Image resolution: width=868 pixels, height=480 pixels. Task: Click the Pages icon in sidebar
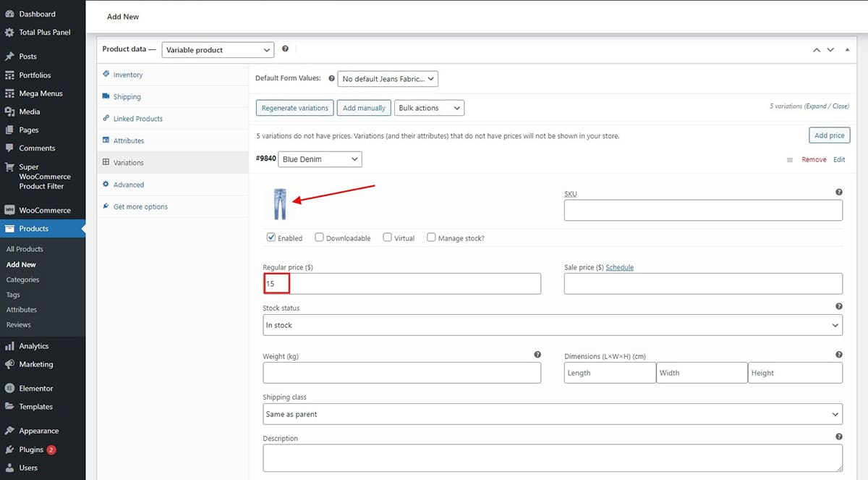point(9,130)
